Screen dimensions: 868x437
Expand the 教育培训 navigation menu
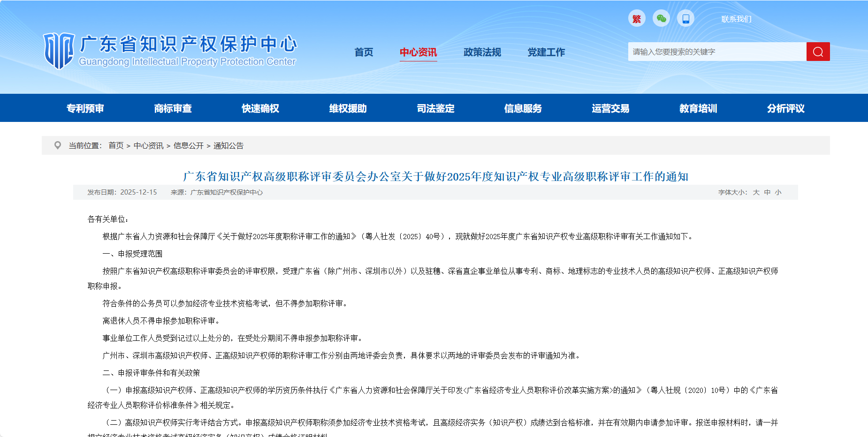click(698, 108)
